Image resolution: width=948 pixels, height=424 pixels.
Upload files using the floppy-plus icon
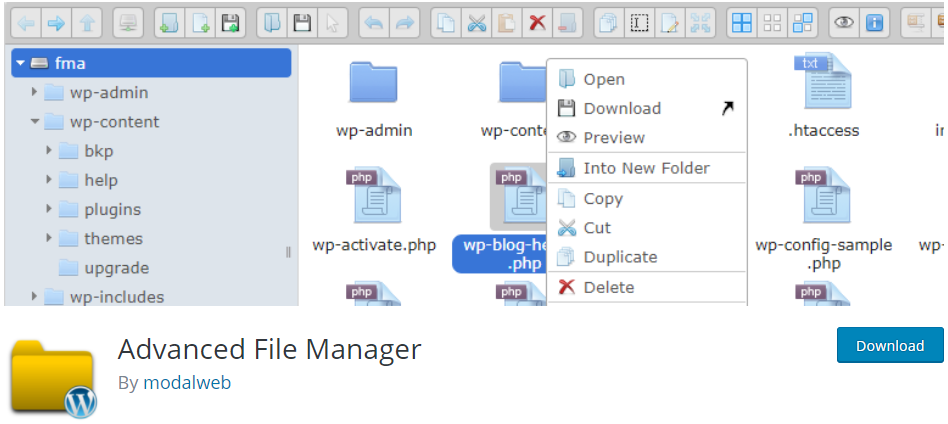(x=230, y=24)
